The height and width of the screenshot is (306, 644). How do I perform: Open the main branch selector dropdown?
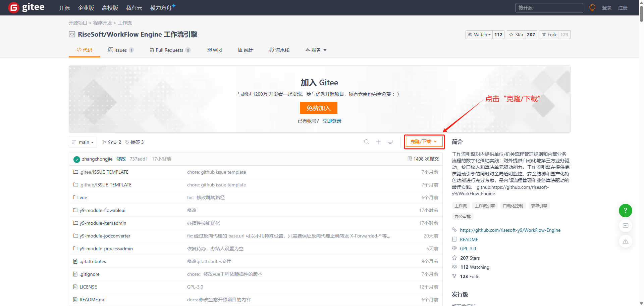[83, 142]
